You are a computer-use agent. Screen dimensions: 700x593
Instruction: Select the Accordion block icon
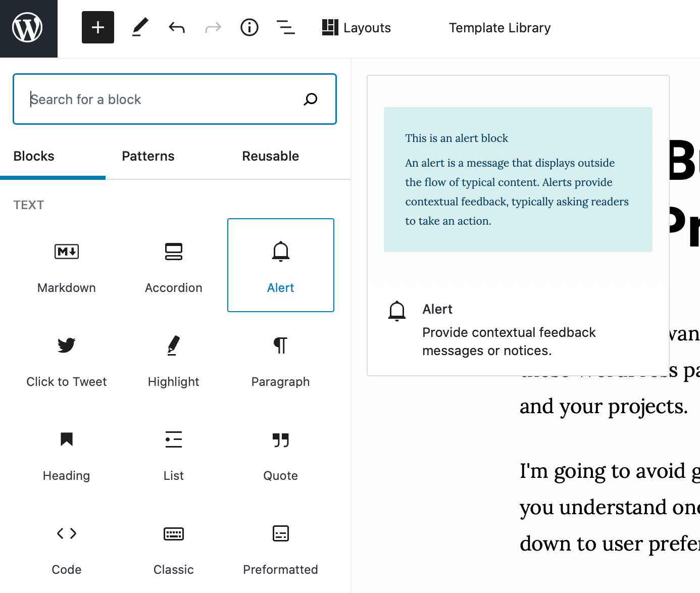173,265
